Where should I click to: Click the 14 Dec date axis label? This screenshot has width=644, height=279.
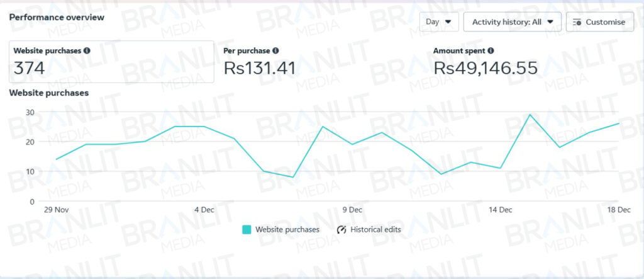(501, 210)
